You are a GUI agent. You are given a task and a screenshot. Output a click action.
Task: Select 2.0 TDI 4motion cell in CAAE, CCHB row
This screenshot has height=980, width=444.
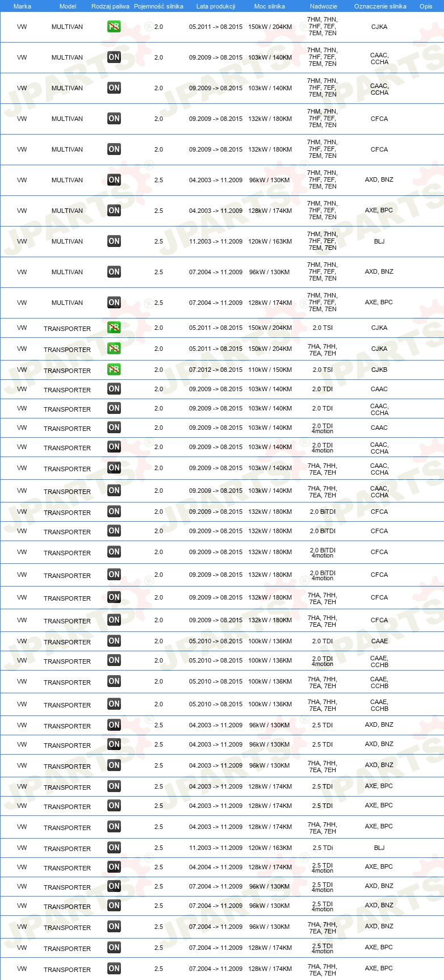coord(322,661)
